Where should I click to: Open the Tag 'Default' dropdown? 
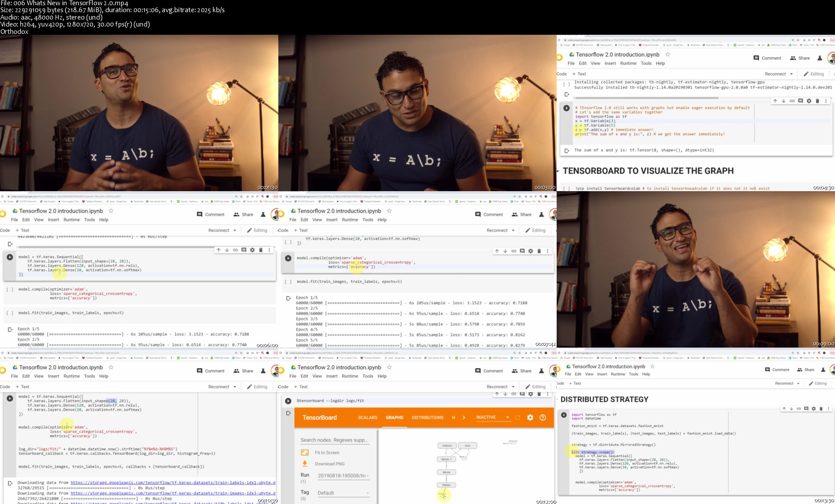(344, 493)
